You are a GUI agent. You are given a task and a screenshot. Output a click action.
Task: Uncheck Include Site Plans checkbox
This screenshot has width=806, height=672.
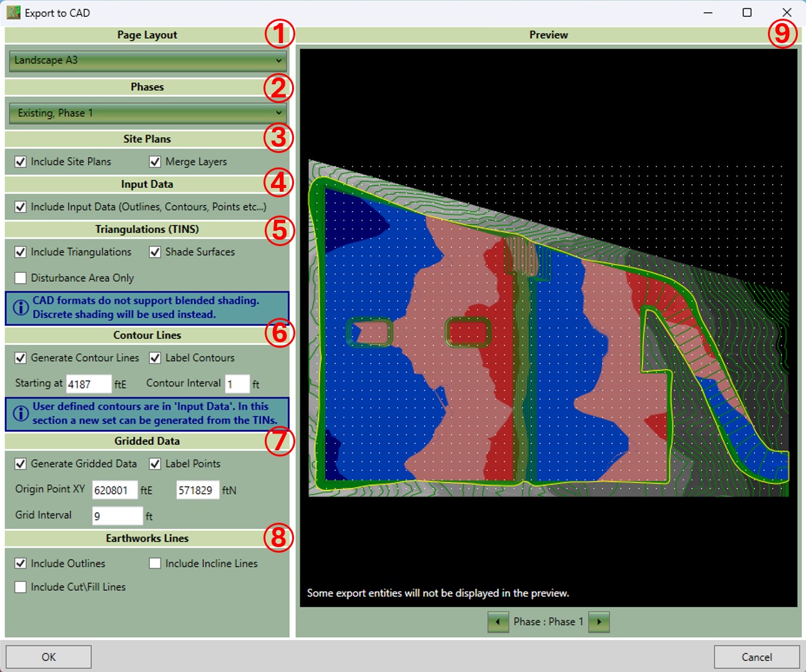point(21,162)
